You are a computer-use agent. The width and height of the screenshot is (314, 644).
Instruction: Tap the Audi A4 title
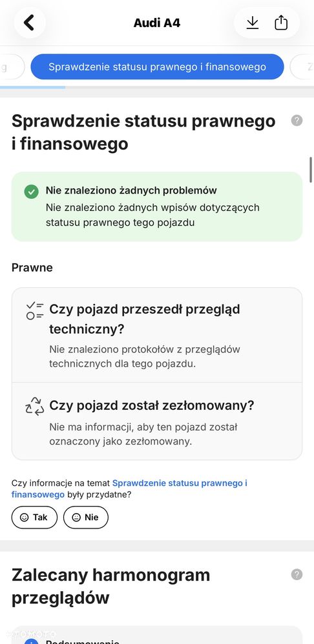(157, 23)
